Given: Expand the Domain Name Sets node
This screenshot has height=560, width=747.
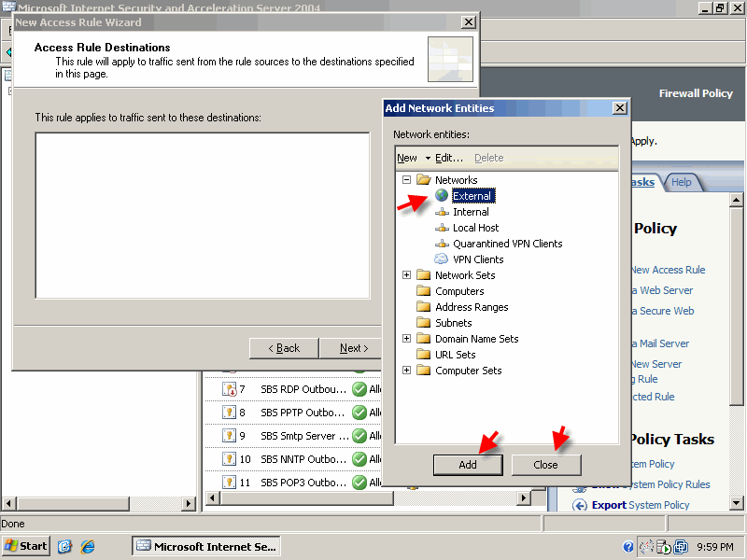Looking at the screenshot, I should (x=406, y=338).
